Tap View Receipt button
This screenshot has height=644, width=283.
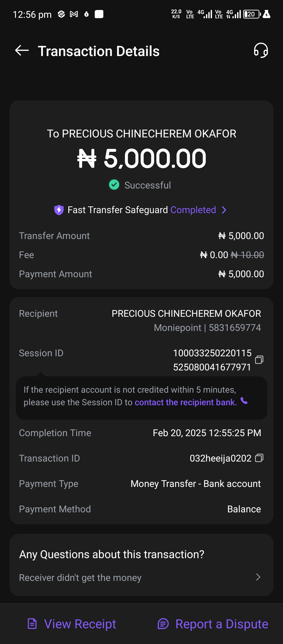(x=72, y=624)
